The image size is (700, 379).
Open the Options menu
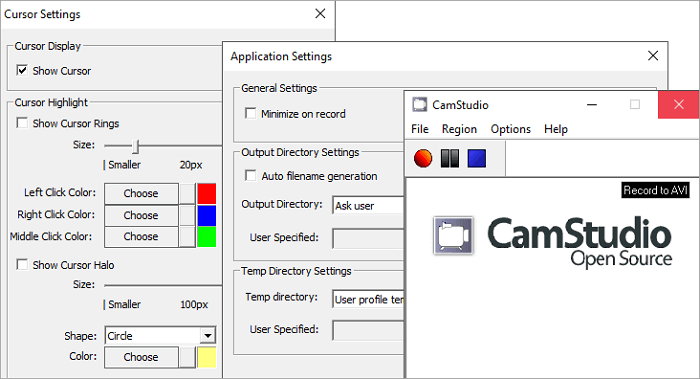tap(511, 129)
